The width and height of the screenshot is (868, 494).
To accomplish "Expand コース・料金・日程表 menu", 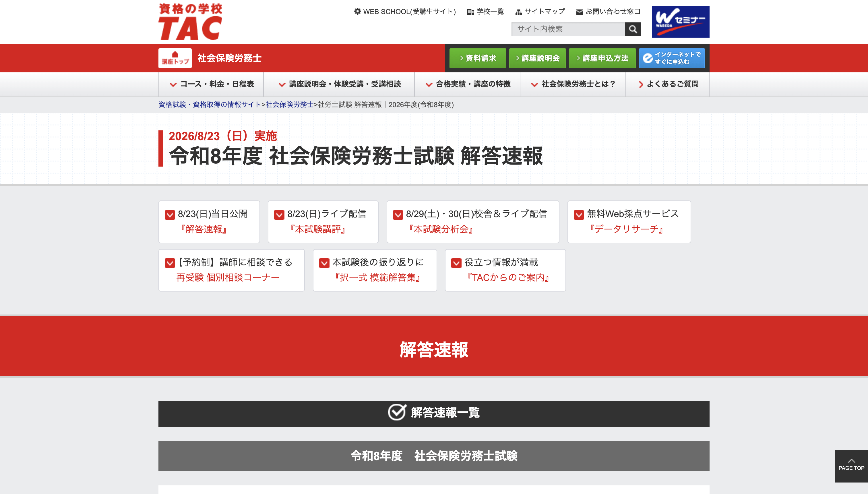I will click(211, 84).
